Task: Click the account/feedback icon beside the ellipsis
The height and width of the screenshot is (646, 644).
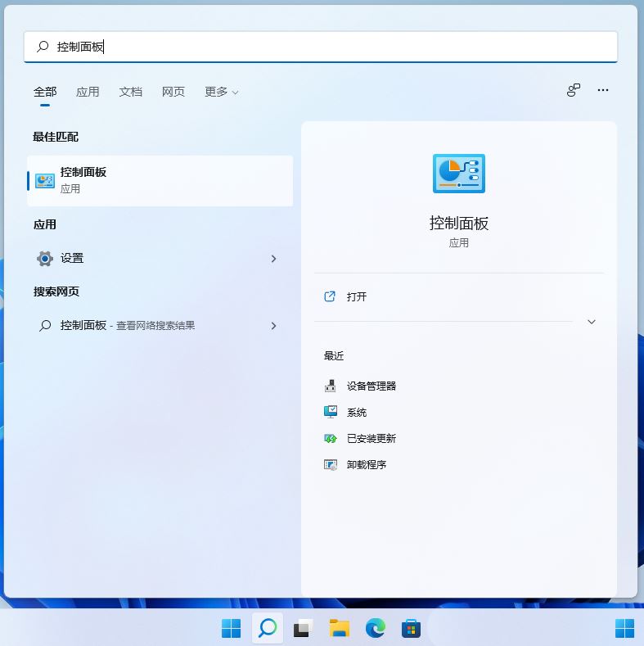Action: (x=574, y=90)
